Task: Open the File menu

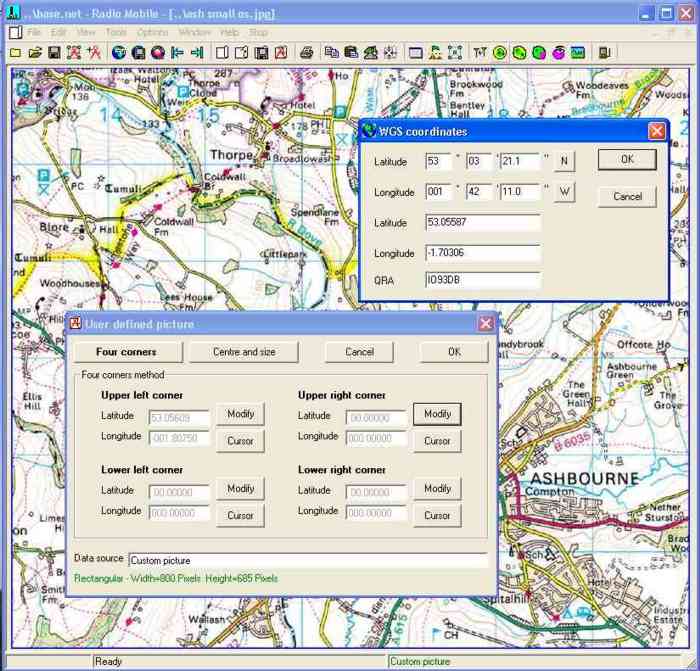Action: [x=34, y=33]
